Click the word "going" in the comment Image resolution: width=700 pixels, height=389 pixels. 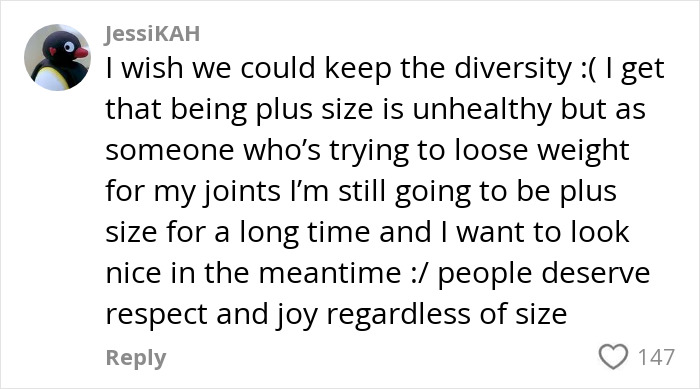pos(433,192)
